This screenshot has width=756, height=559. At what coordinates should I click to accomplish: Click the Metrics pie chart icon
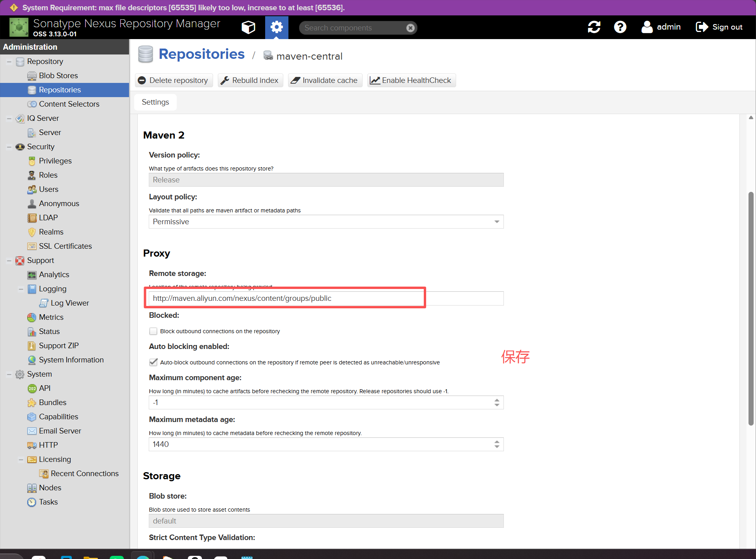coord(32,317)
